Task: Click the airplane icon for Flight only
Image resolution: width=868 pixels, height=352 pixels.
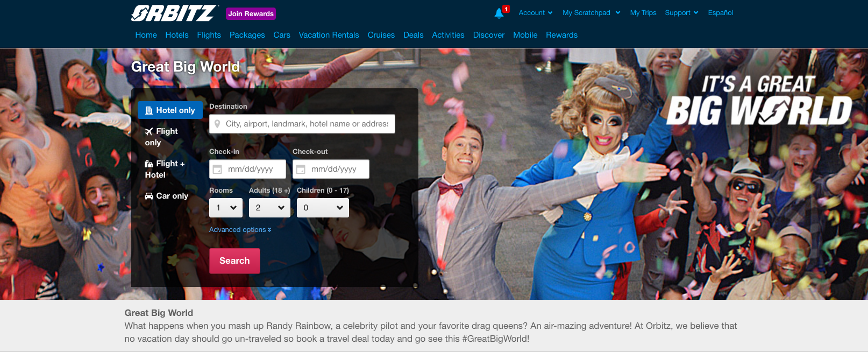Action: pos(149,132)
